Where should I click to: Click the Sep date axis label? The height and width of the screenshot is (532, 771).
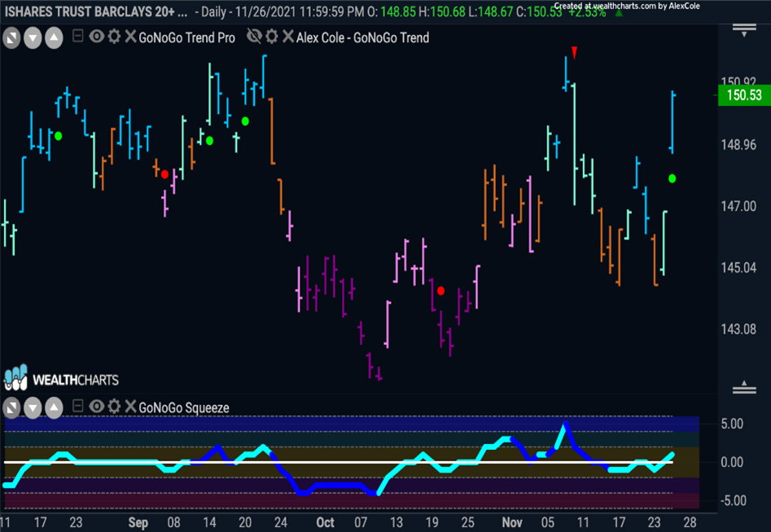(138, 522)
